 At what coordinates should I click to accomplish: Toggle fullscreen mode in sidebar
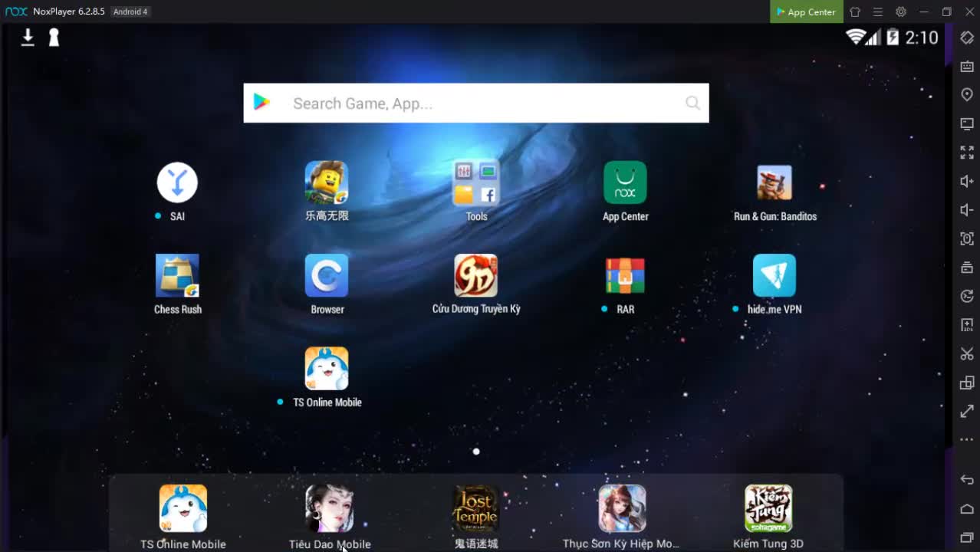pos(967,153)
